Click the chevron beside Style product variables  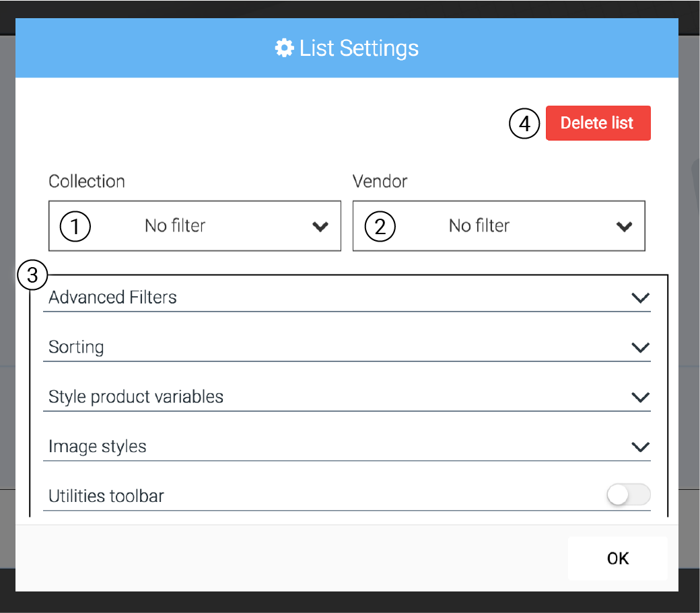tap(640, 397)
